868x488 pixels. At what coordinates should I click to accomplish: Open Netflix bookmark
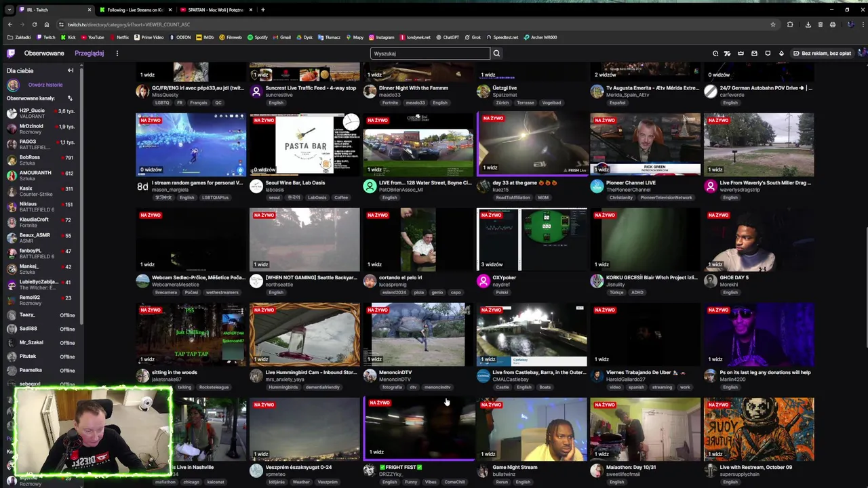119,37
